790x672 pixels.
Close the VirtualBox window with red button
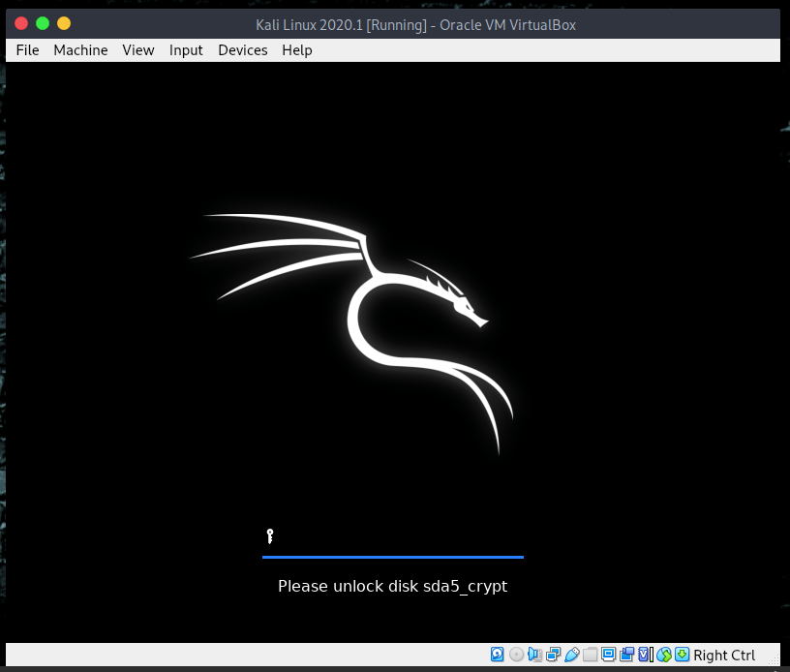pos(21,23)
